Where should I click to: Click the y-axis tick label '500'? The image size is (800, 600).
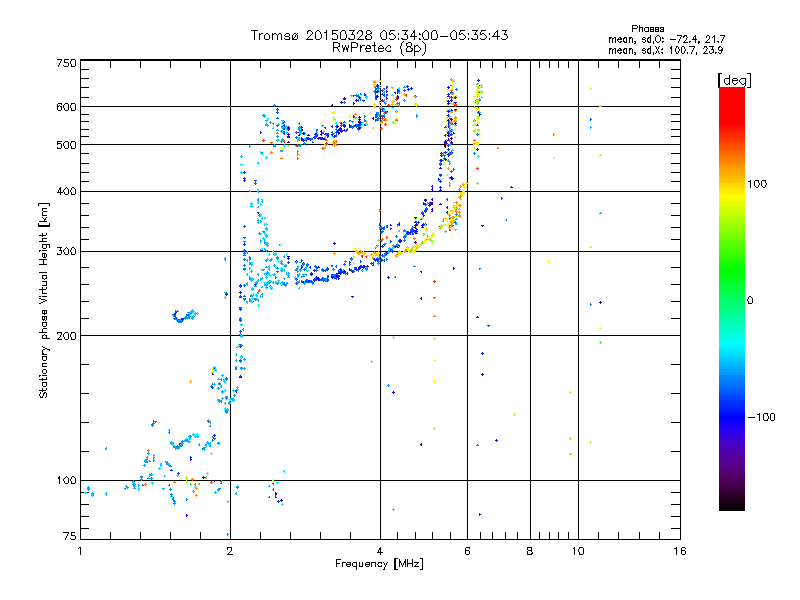coord(67,145)
